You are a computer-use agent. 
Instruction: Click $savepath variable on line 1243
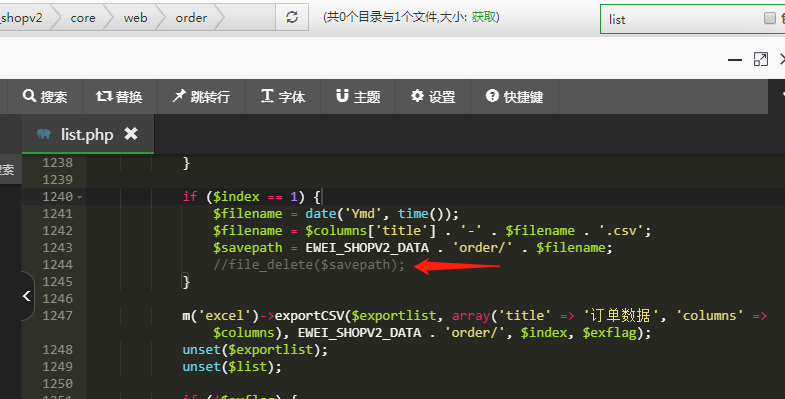pyautogui.click(x=248, y=247)
